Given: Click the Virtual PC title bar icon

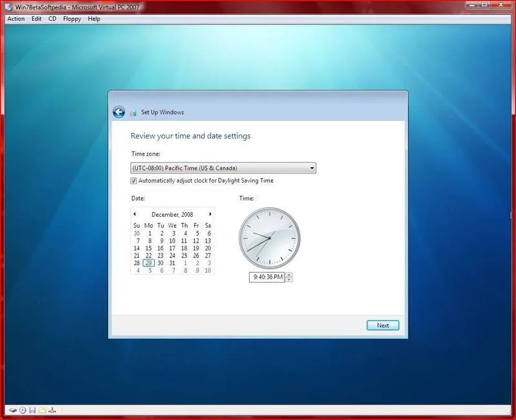Looking at the screenshot, I should pos(8,7).
